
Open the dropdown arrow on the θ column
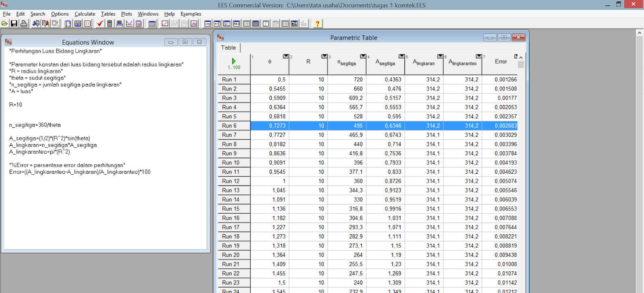(x=285, y=56)
